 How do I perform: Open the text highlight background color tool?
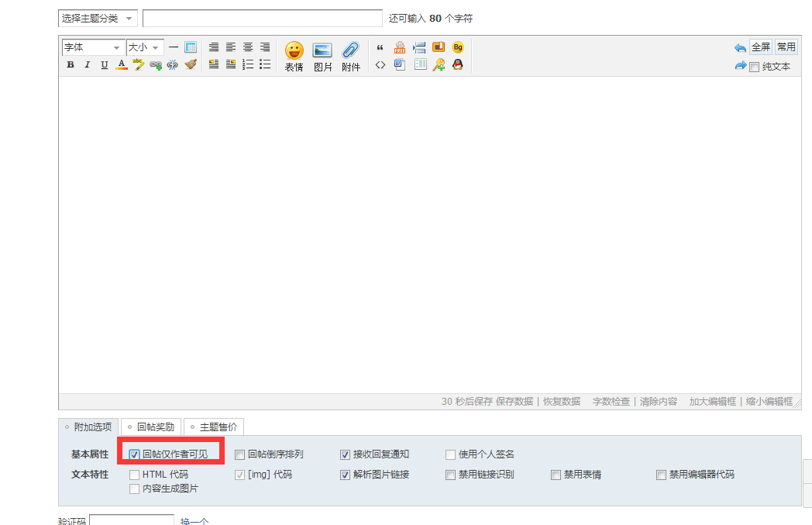[x=138, y=65]
